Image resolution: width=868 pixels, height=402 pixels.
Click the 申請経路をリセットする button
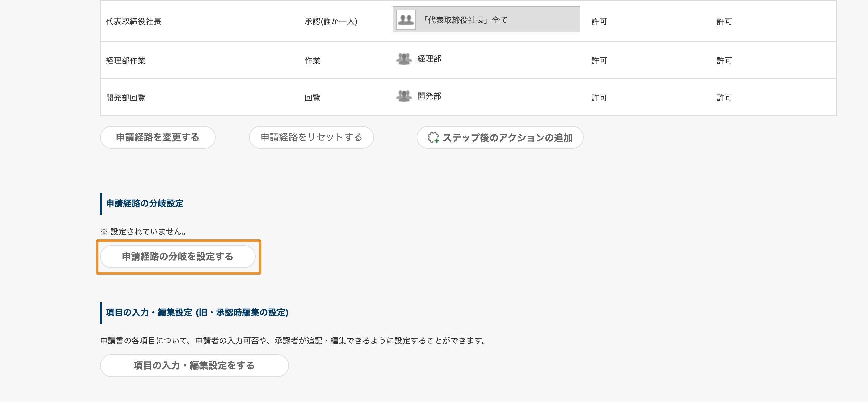311,137
